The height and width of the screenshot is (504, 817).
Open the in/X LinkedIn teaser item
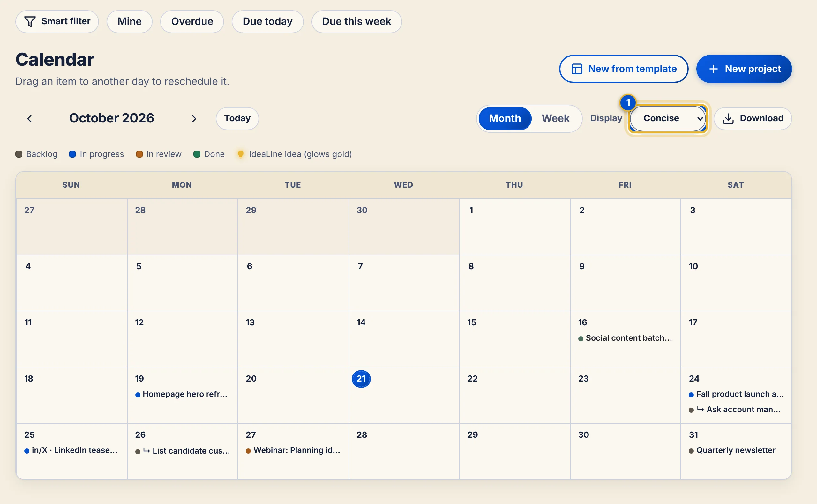click(71, 450)
